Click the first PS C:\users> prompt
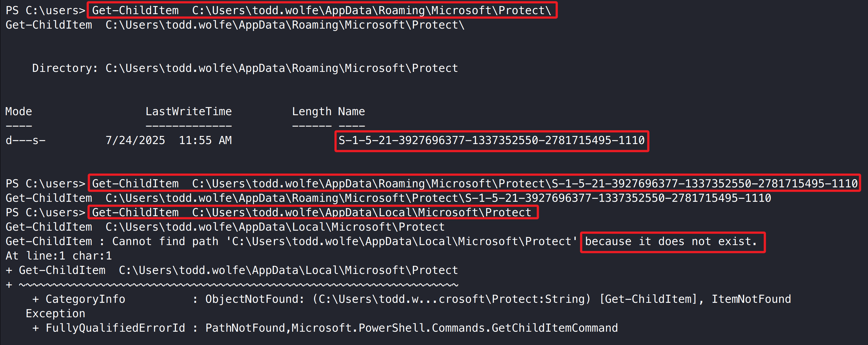Screen dimensions: 868x345 point(46,11)
